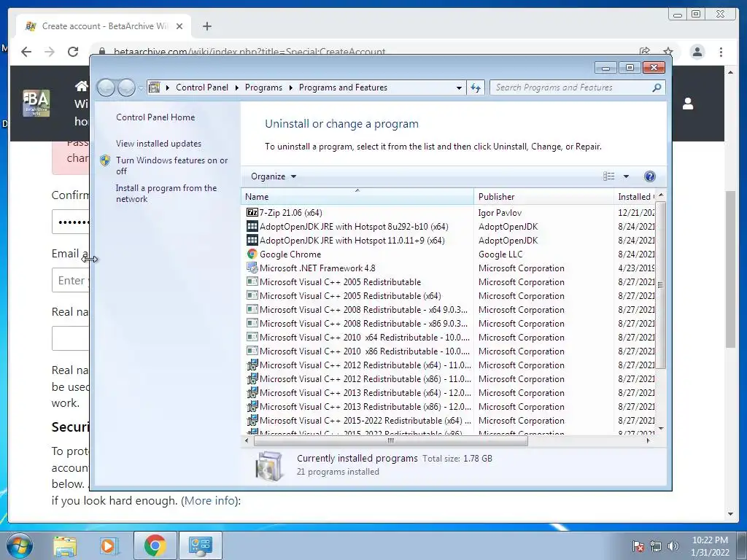Click the share page icon in Chrome
The image size is (747, 560).
(645, 52)
